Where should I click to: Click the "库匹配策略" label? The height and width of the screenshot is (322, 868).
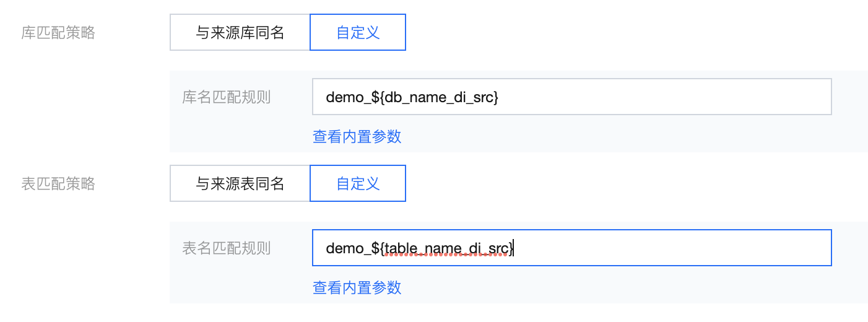58,33
